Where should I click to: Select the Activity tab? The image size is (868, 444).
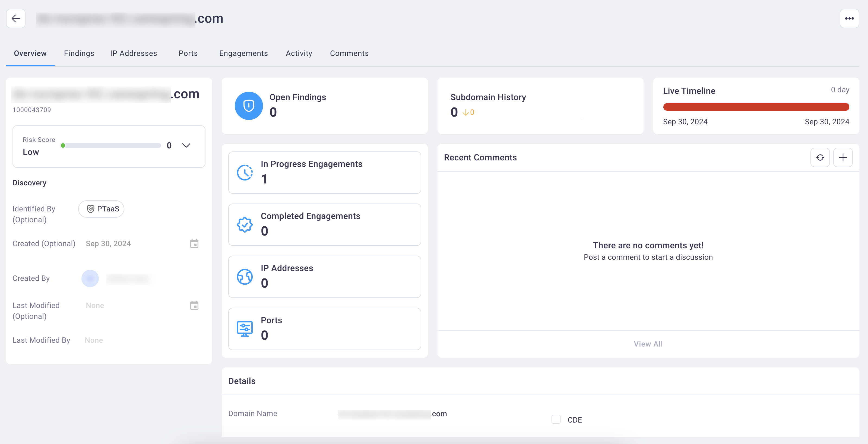298,53
